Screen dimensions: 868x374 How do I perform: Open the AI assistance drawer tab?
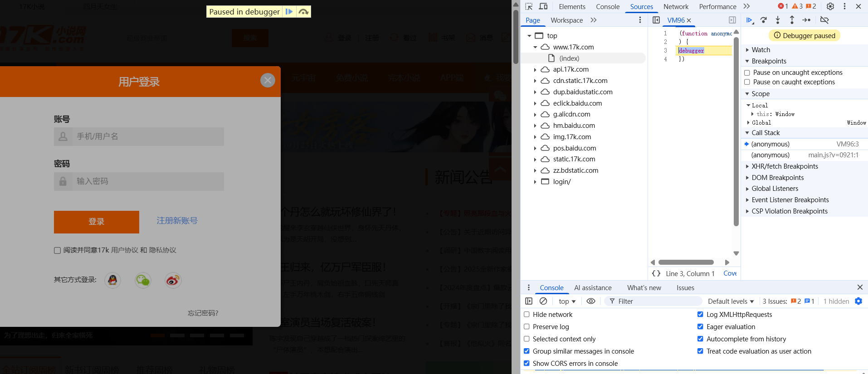[x=593, y=287]
